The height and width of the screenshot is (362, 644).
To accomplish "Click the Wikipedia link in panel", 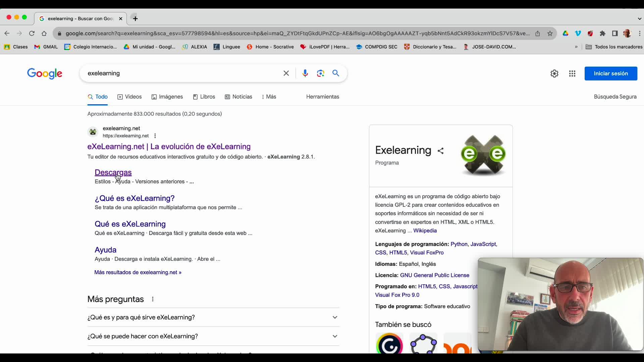I will 425,231.
